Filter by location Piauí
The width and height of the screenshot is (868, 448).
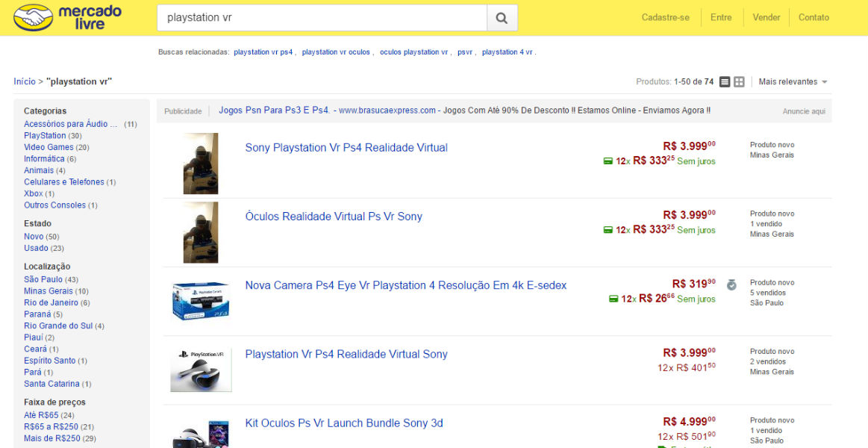[34, 337]
